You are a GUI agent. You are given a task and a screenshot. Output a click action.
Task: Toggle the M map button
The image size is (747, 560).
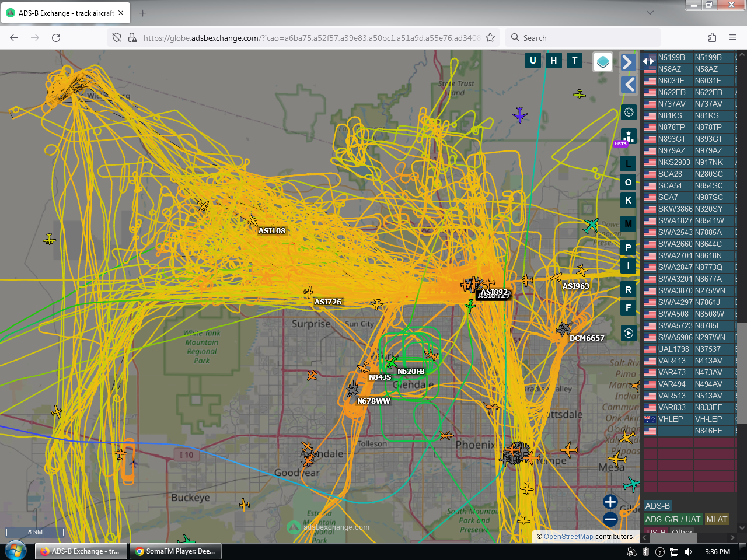pyautogui.click(x=628, y=223)
